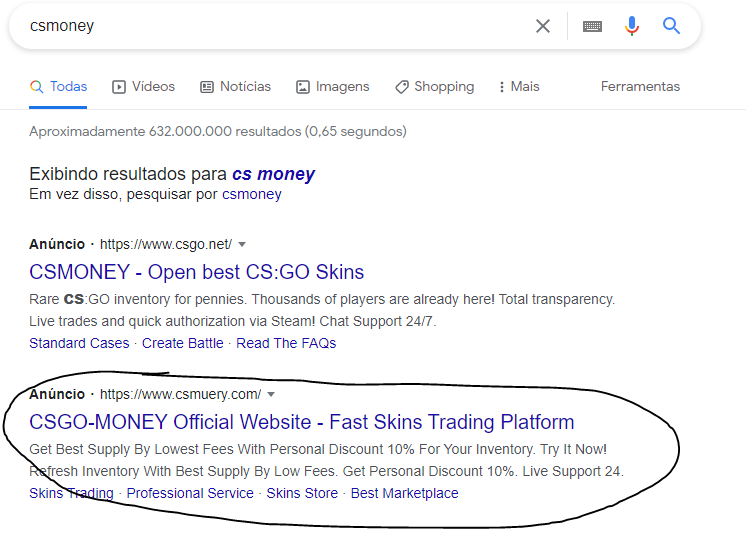Open the on-screen keyboard icon
This screenshot has width=746, height=534.
[x=592, y=26]
